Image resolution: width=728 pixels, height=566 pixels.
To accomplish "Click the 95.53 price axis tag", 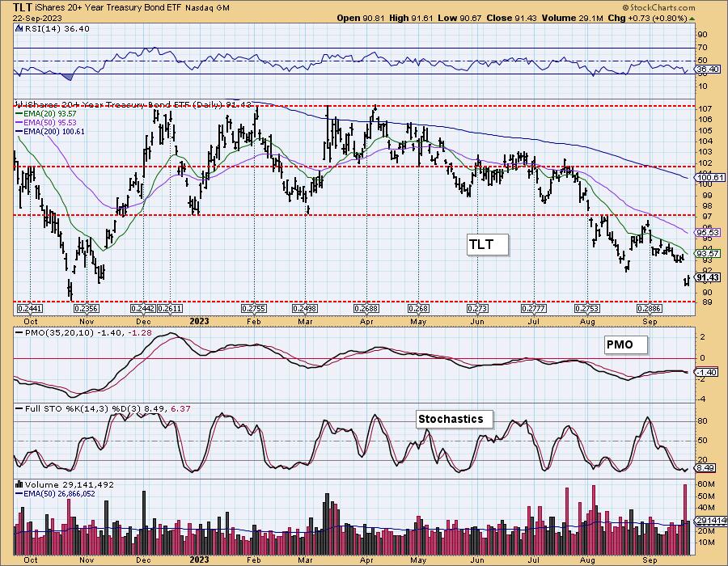I will pyautogui.click(x=709, y=232).
